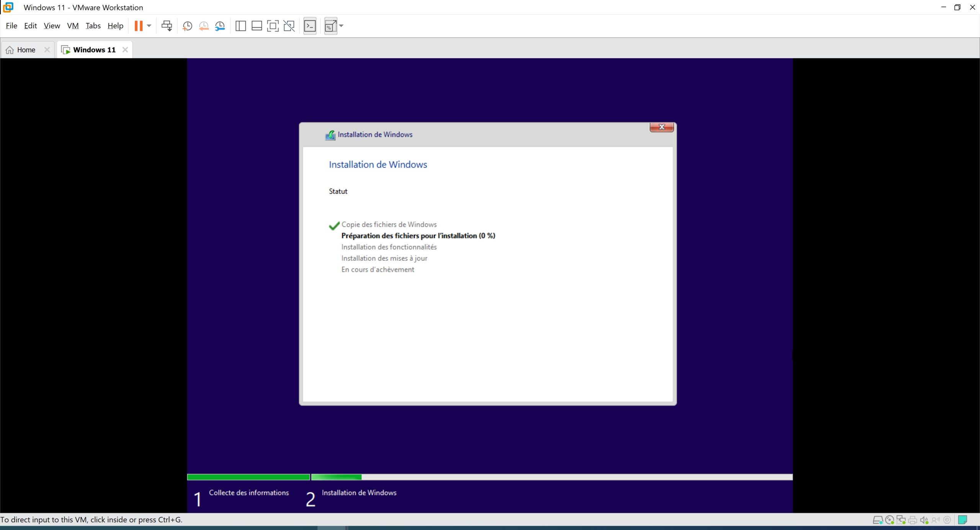Click phase 2 'Installation de Windows' bottom label
The height and width of the screenshot is (530, 980).
click(x=359, y=493)
